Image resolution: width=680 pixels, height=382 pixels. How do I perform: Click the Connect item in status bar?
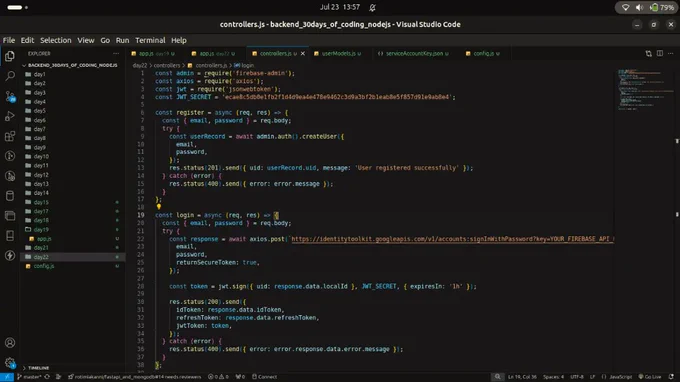[x=264, y=377]
